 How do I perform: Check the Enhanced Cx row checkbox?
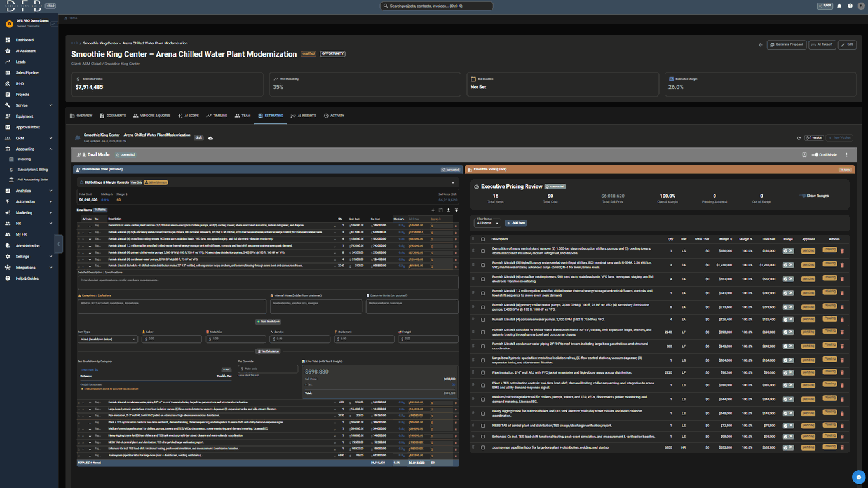pos(483,437)
